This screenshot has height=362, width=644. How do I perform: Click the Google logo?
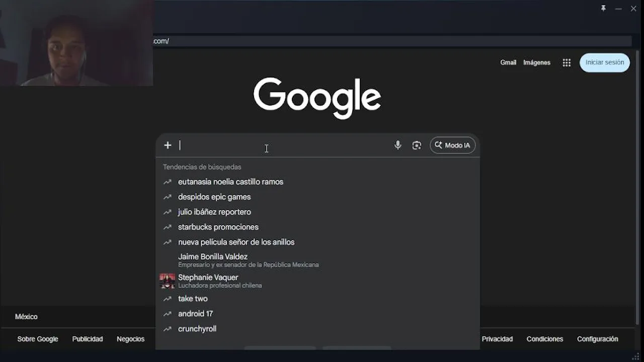[x=317, y=98]
